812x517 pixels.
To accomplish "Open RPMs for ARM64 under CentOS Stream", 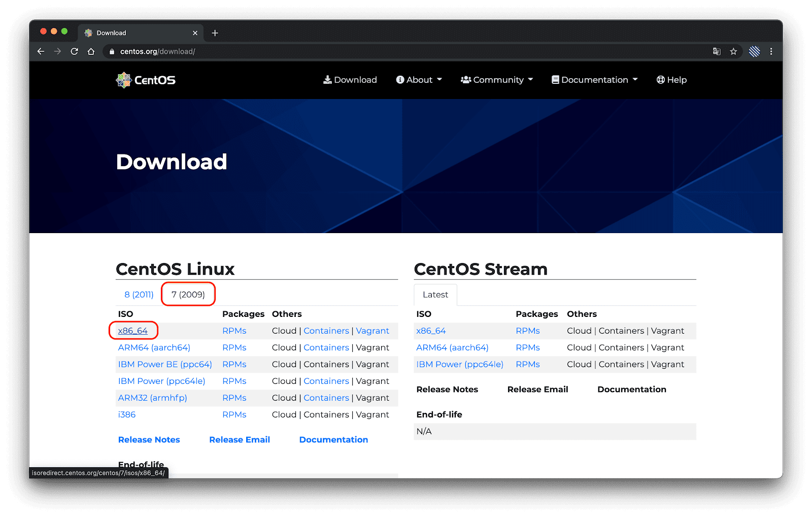I will 528,347.
